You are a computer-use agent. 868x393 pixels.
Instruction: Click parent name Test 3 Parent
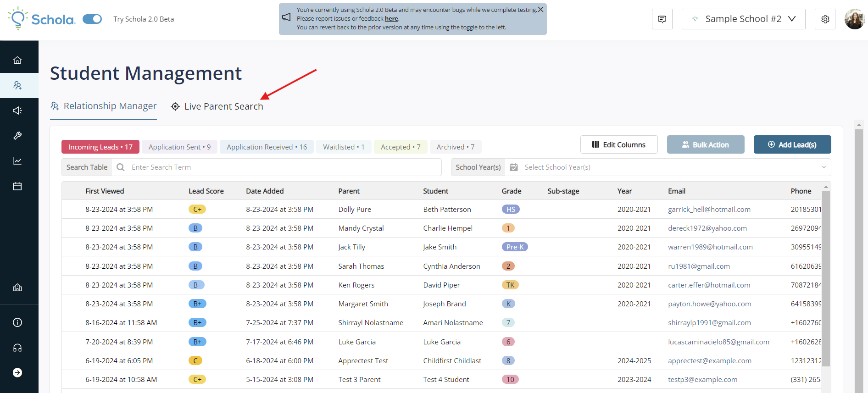[360, 379]
